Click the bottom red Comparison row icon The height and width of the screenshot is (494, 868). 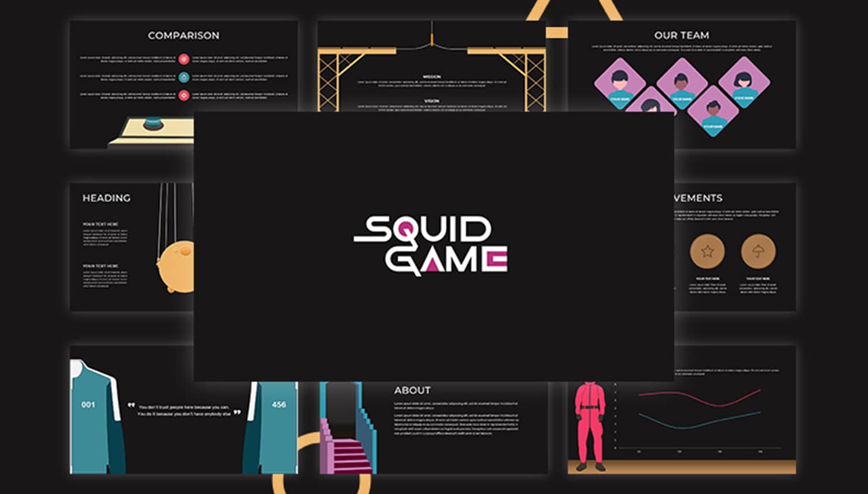tap(184, 96)
